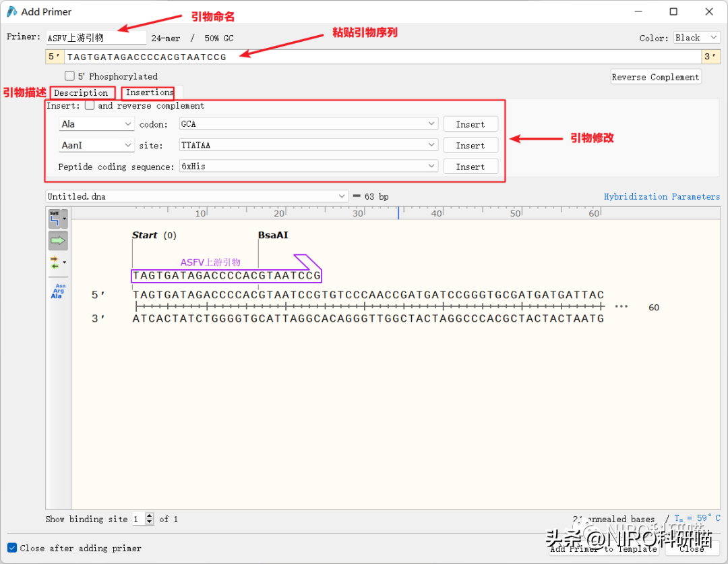Switch to the Description tab
Image resolution: width=728 pixels, height=564 pixels.
tap(81, 92)
